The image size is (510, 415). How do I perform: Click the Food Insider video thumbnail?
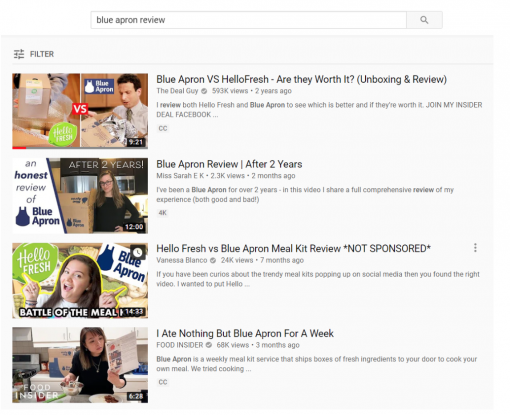pyautogui.click(x=80, y=365)
